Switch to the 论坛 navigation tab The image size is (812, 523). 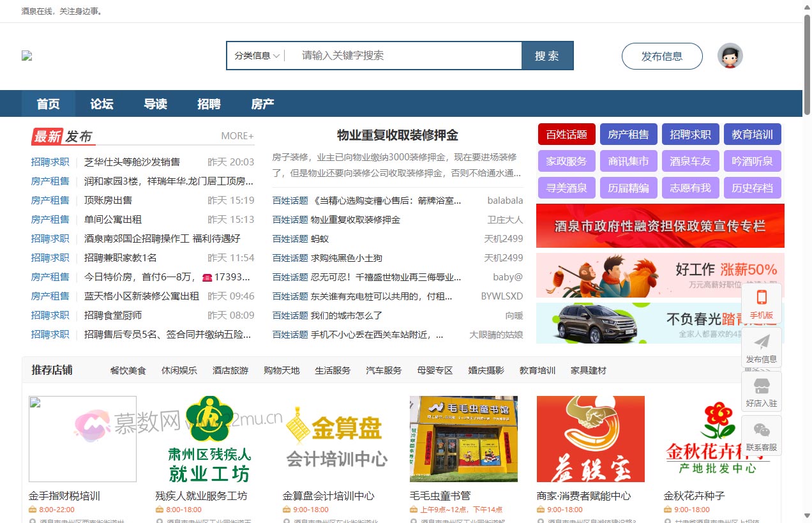[x=101, y=104]
